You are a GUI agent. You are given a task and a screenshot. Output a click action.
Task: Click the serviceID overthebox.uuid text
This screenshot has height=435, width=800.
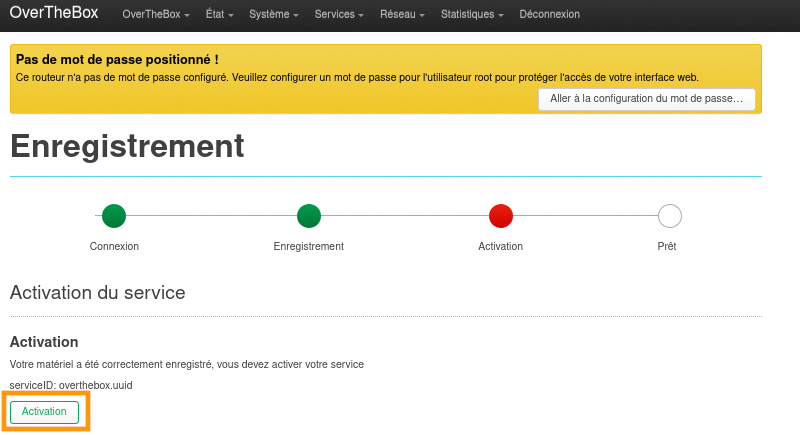coord(71,385)
